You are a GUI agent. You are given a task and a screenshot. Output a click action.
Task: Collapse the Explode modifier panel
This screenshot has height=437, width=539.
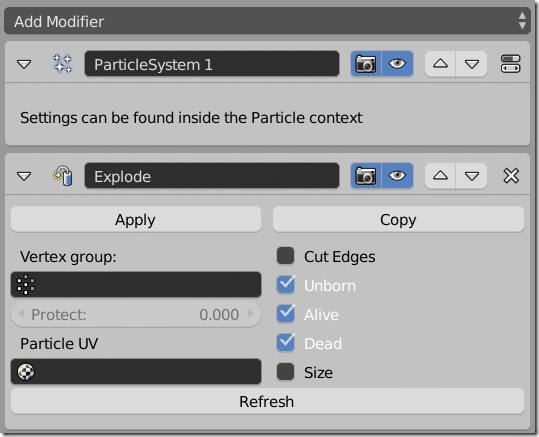click(24, 176)
